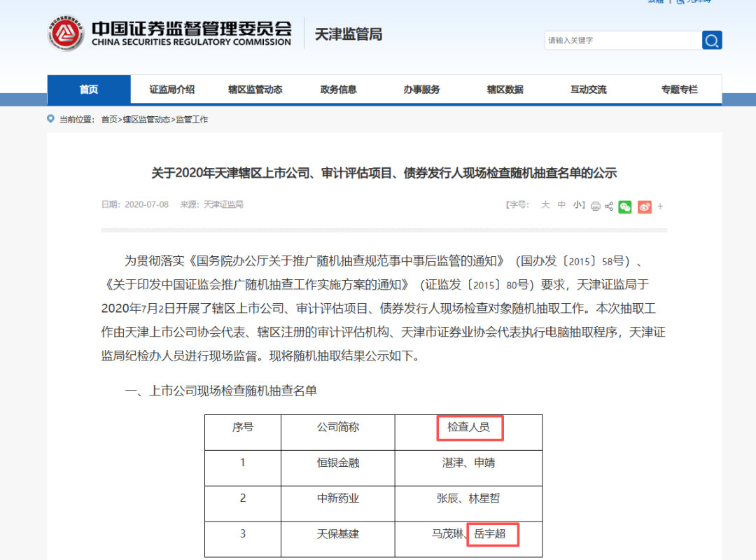Viewport: 756px width, 560px height.
Task: Click the 检查人员 table header
Action: [468, 427]
